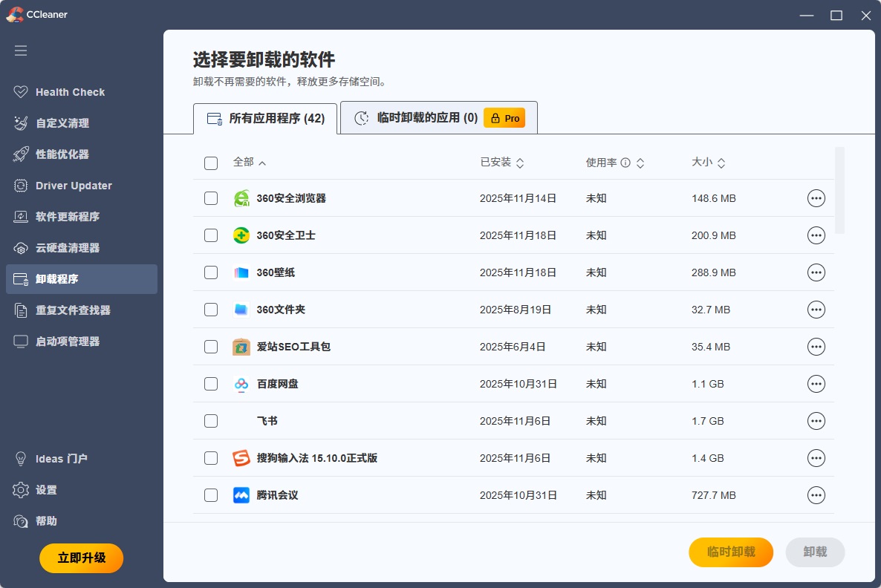Tick the select-all checkbox in header
Screen dimensions: 881x588
point(211,163)
